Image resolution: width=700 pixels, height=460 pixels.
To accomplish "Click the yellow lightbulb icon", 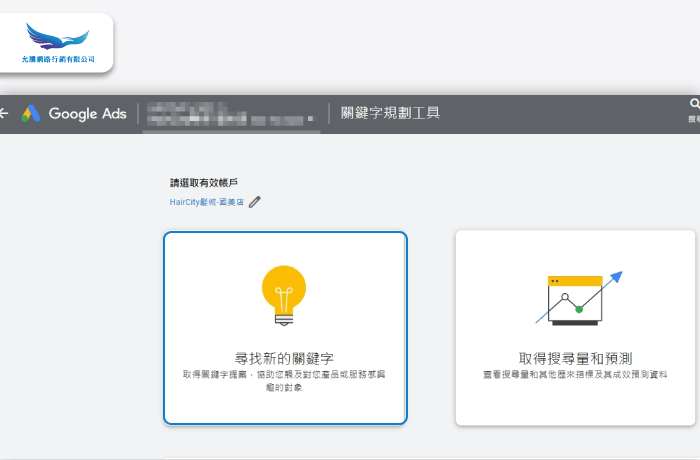I will [284, 294].
